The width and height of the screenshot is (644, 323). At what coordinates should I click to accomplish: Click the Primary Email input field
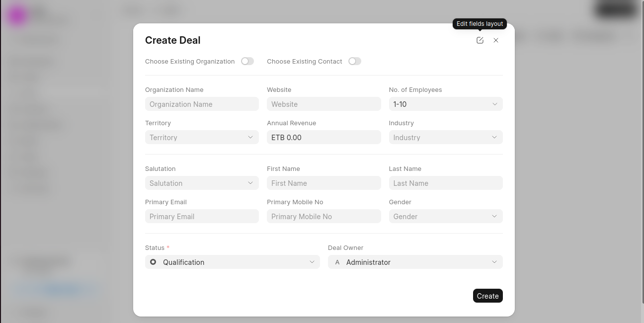(x=202, y=216)
